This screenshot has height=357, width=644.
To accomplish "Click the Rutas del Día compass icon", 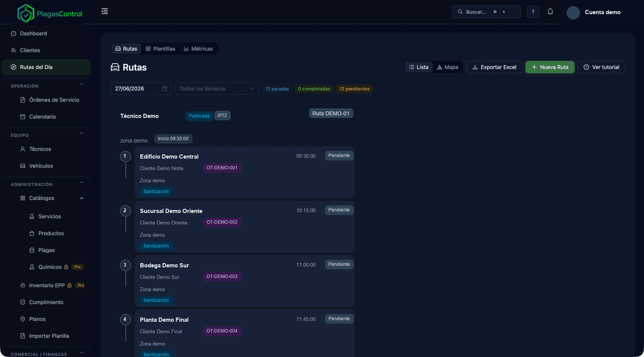I will (13, 67).
